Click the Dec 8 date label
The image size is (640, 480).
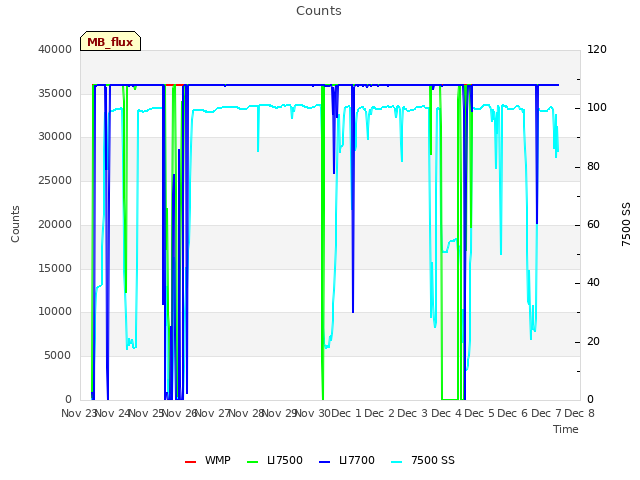pyautogui.click(x=579, y=413)
